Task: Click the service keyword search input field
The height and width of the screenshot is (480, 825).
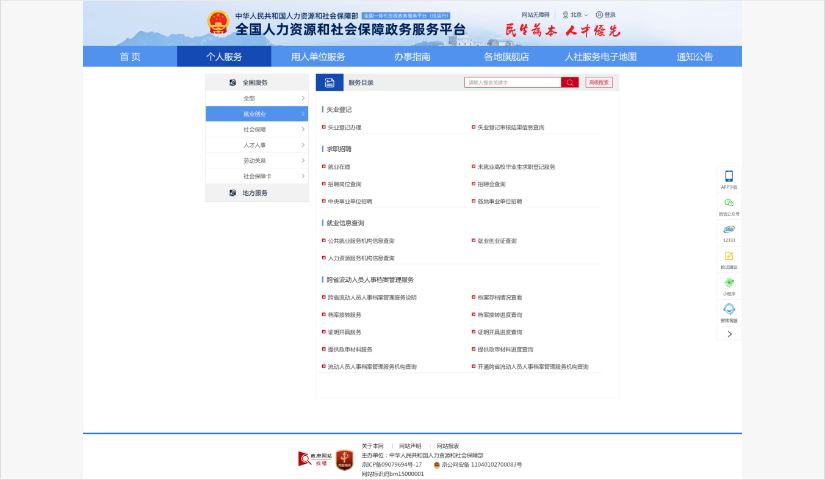Action: tap(512, 83)
